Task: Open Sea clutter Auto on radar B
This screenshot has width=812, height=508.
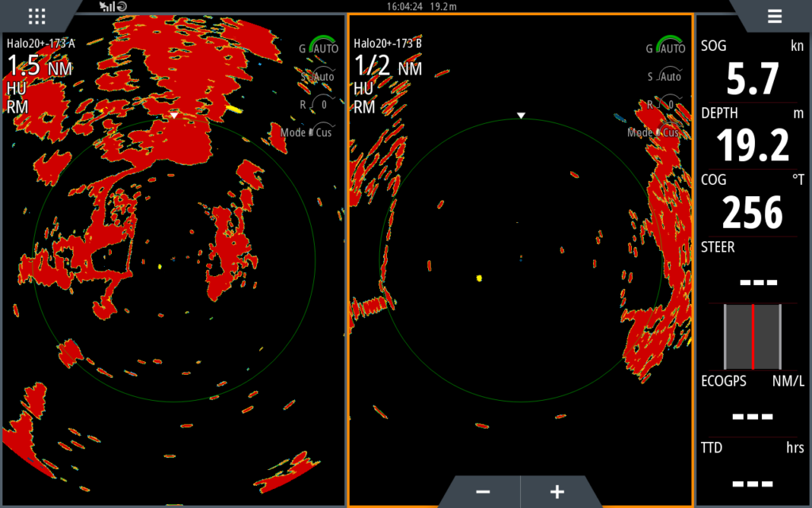Action: click(x=668, y=76)
